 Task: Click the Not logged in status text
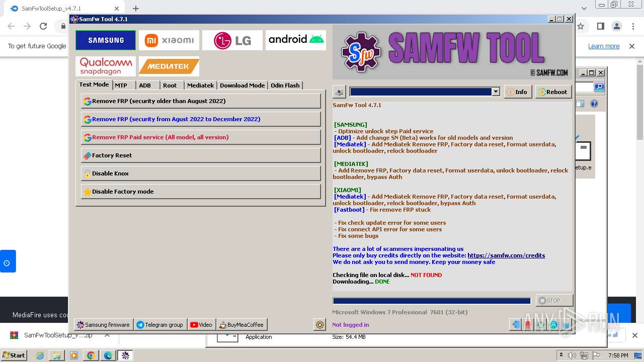351,325
